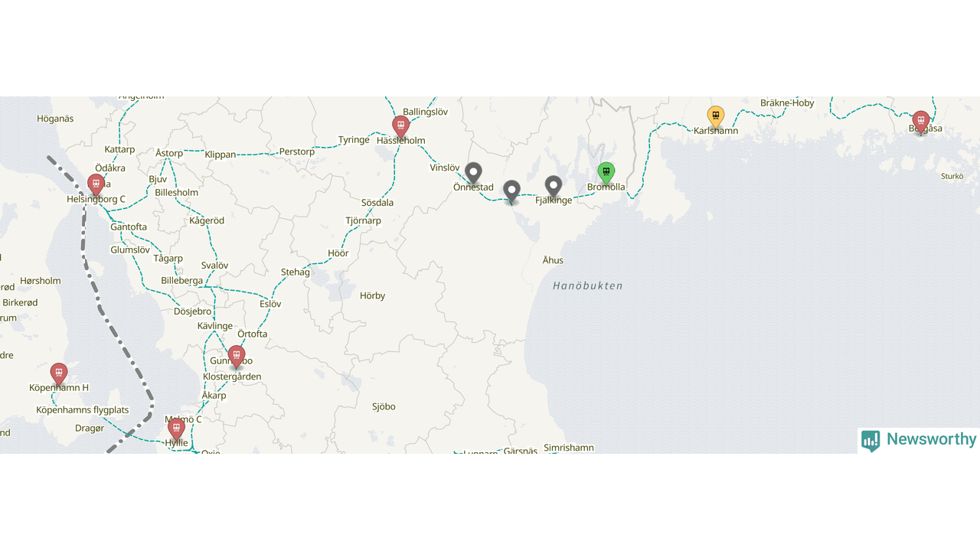Open the red station marker at Helsingborg C
Viewport: 980px width, 551px height.
(96, 184)
